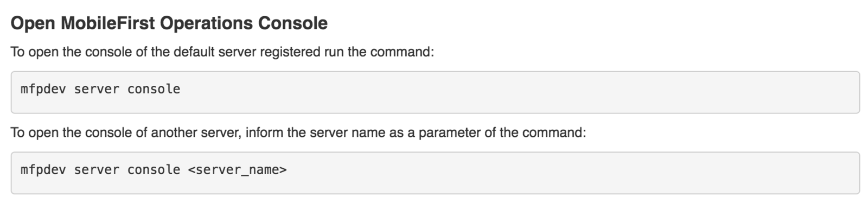The image size is (868, 209).
Task: Click "console" in the first code block
Action: (x=154, y=89)
